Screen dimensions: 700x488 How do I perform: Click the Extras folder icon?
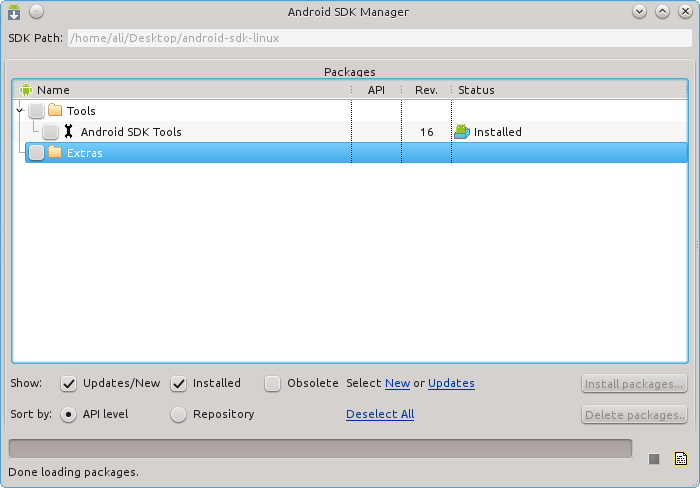(55, 153)
